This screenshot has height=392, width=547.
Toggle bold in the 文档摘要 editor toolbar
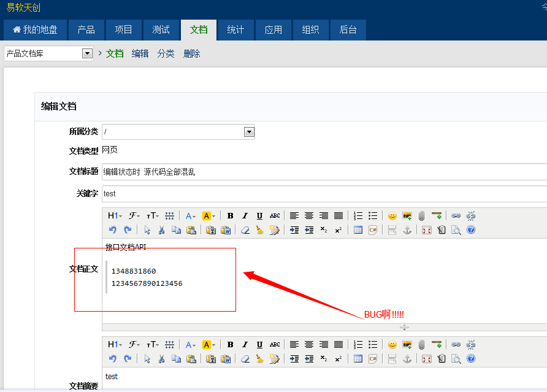[230, 345]
